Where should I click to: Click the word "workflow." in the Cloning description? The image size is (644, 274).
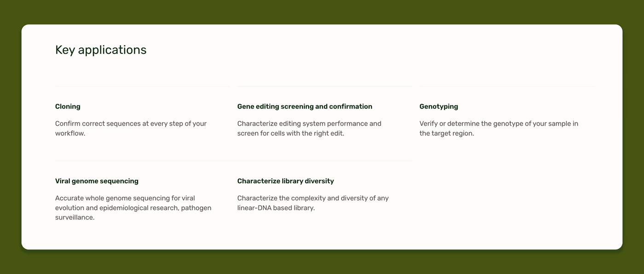click(x=70, y=134)
